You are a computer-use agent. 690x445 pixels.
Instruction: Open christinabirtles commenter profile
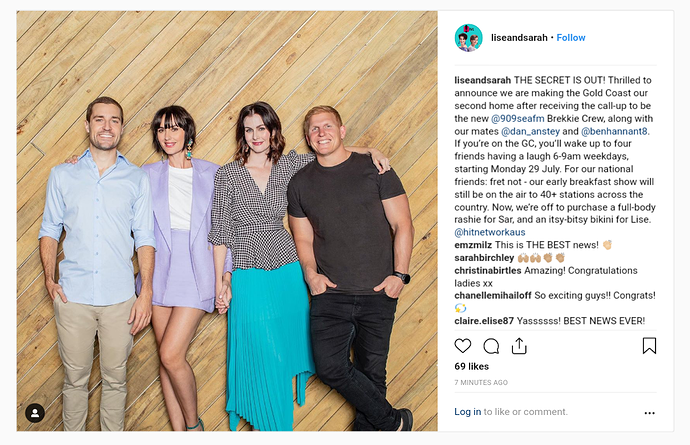[x=488, y=270]
